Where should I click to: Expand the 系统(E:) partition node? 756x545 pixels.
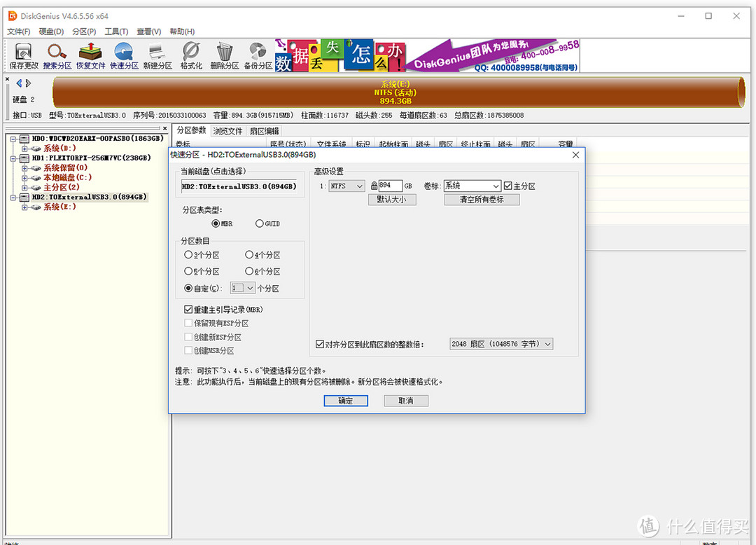pyautogui.click(x=24, y=207)
